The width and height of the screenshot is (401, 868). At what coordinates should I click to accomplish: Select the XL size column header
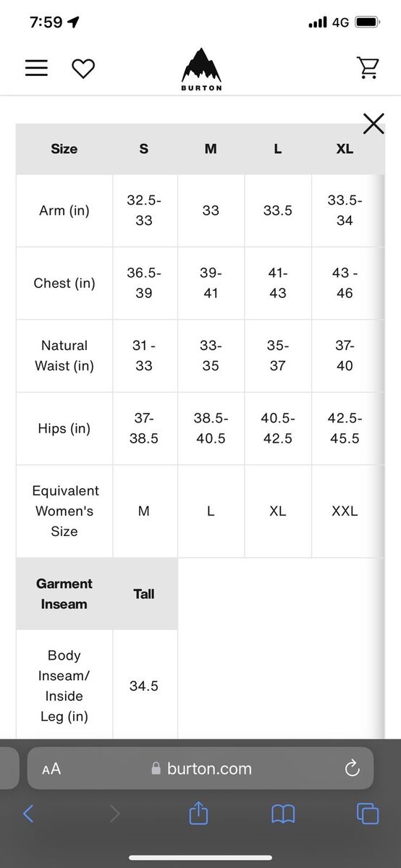345,149
